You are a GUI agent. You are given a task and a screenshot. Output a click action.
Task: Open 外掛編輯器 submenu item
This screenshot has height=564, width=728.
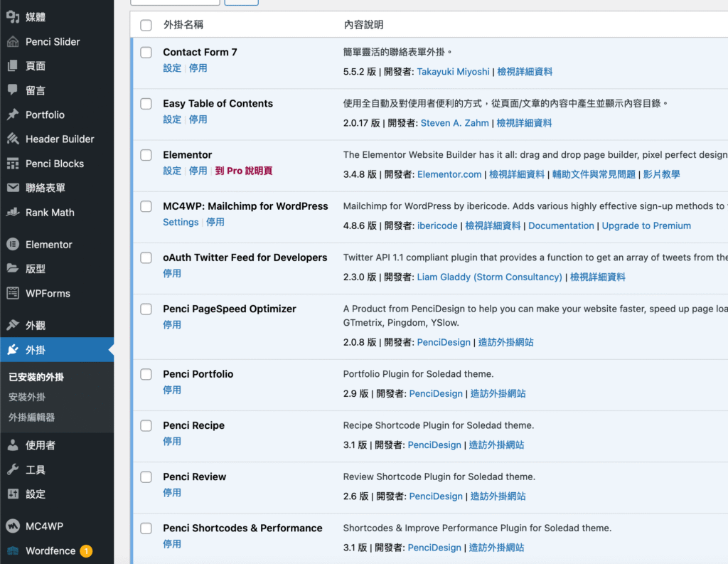31,417
